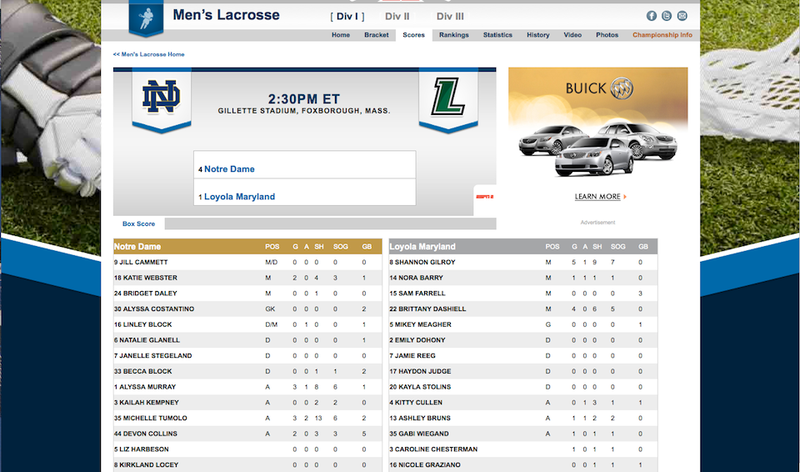The width and height of the screenshot is (800, 472).
Task: Select the 44 DEVON COLLINS row
Action: (247, 434)
